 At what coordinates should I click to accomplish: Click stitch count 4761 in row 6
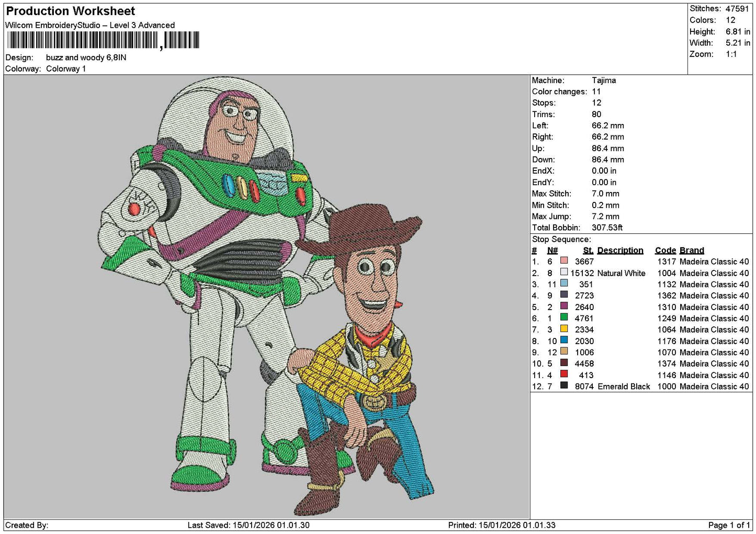[584, 318]
